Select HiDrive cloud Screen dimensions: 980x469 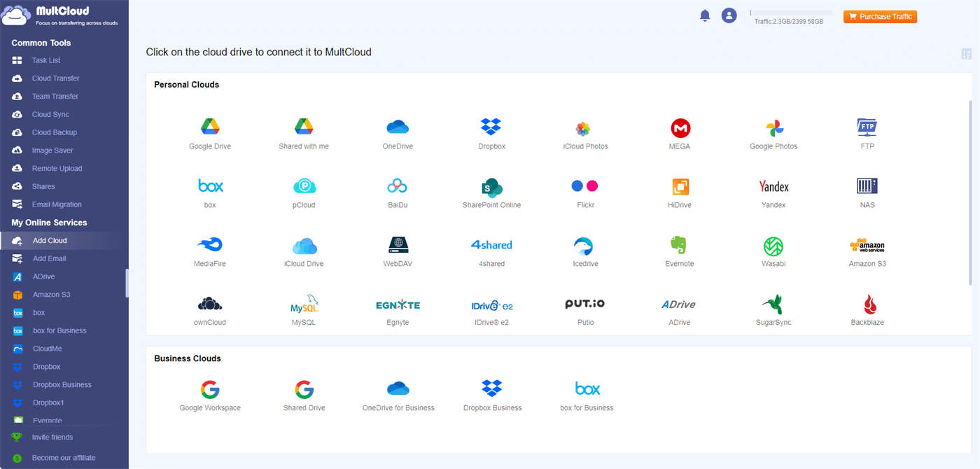pyautogui.click(x=680, y=192)
